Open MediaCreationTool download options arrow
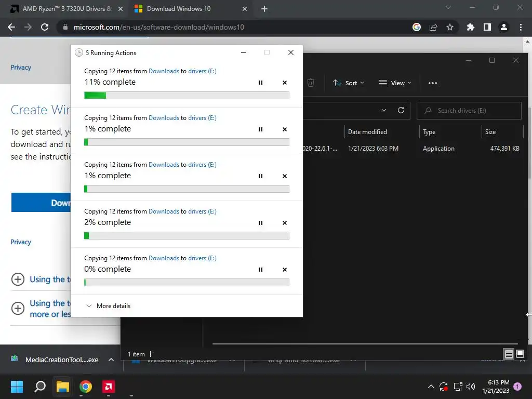The height and width of the screenshot is (399, 532). (111, 360)
